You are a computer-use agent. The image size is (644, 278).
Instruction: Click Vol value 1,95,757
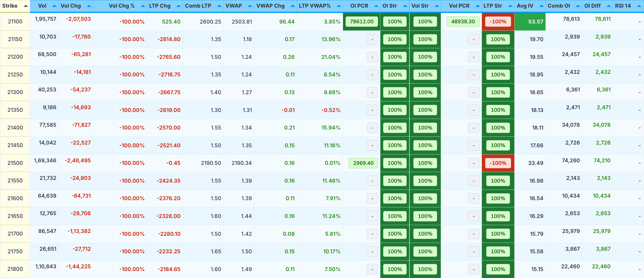(x=45, y=19)
